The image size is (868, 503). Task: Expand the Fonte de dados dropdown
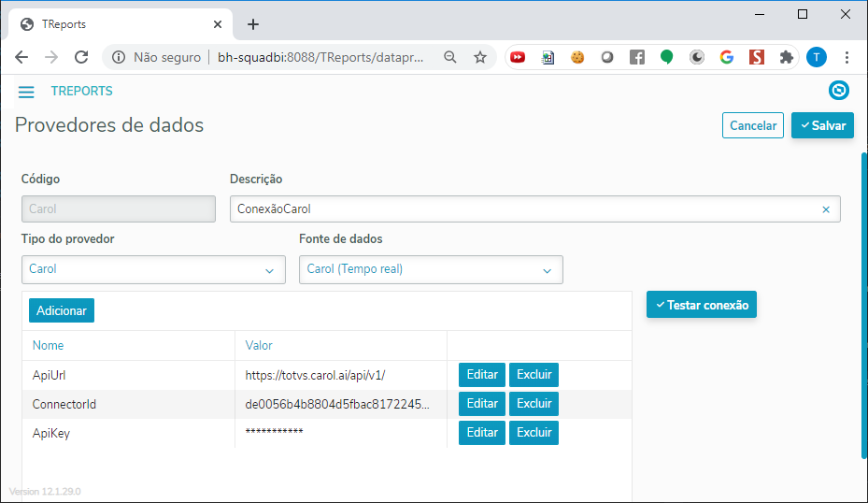point(431,270)
